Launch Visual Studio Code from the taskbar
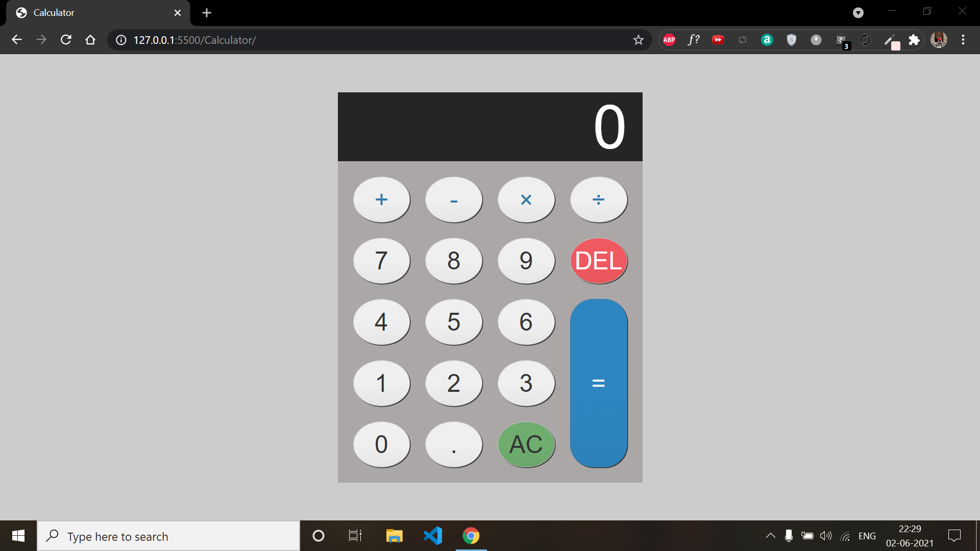Image resolution: width=980 pixels, height=551 pixels. click(x=432, y=536)
